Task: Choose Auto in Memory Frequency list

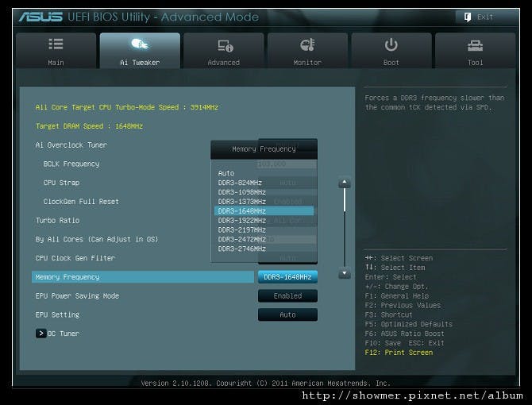Action: [x=226, y=173]
